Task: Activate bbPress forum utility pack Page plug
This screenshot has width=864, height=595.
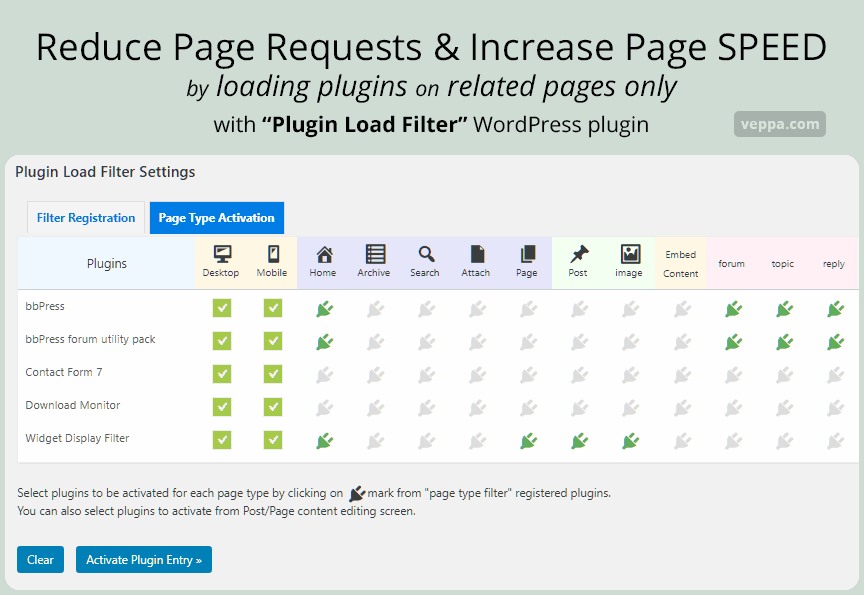Action: [529, 342]
